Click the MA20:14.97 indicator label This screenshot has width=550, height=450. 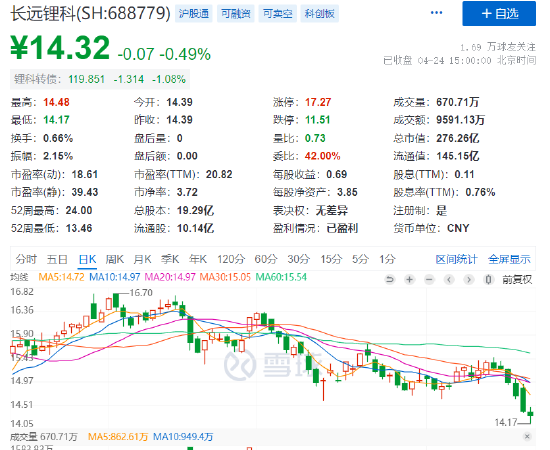[170, 277]
